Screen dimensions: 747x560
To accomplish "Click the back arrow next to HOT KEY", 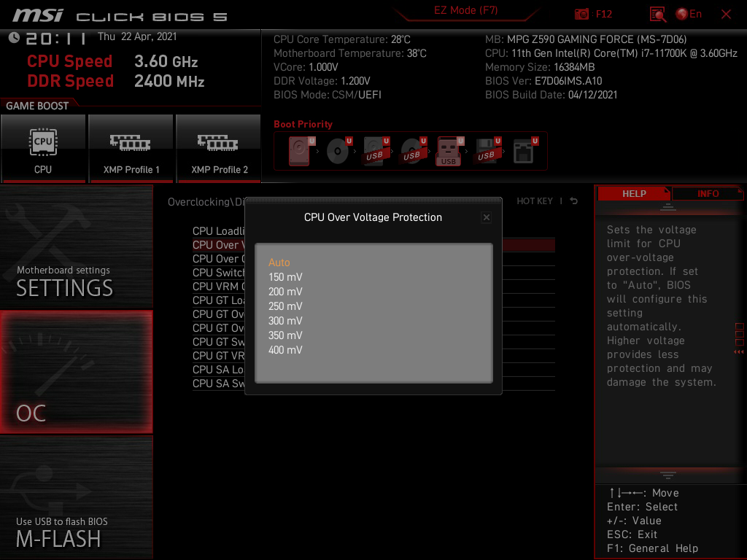I will [x=574, y=201].
